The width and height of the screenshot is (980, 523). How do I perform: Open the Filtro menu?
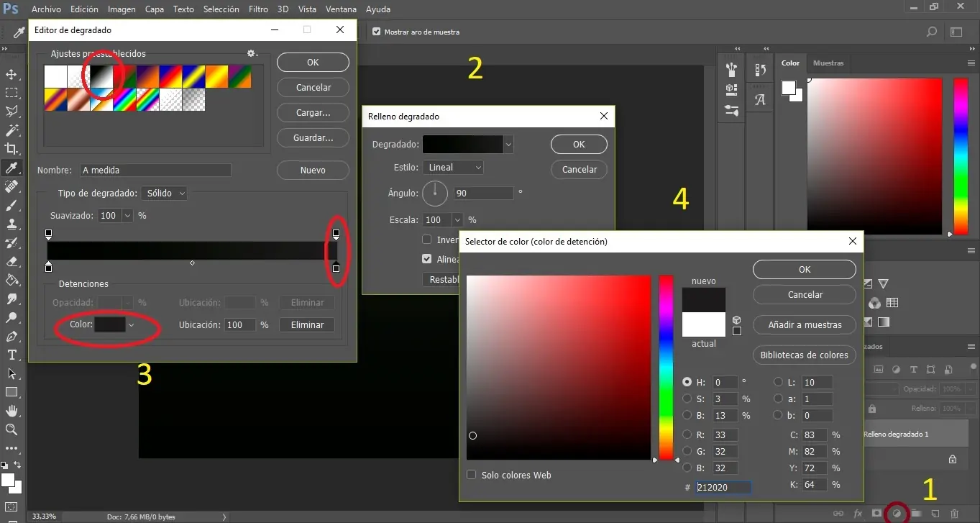[x=258, y=9]
